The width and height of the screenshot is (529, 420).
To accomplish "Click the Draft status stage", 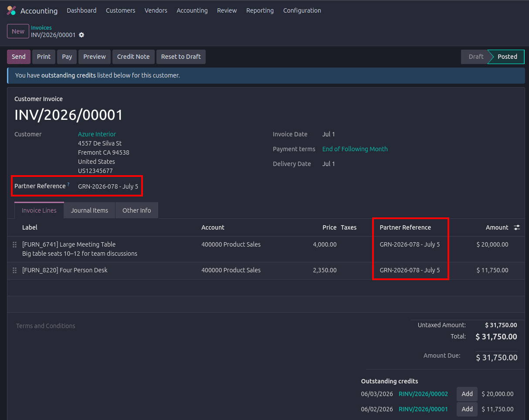I will point(476,57).
